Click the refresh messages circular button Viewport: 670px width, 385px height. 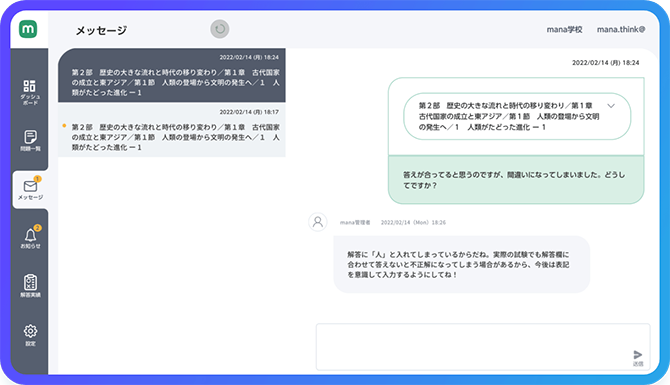220,29
